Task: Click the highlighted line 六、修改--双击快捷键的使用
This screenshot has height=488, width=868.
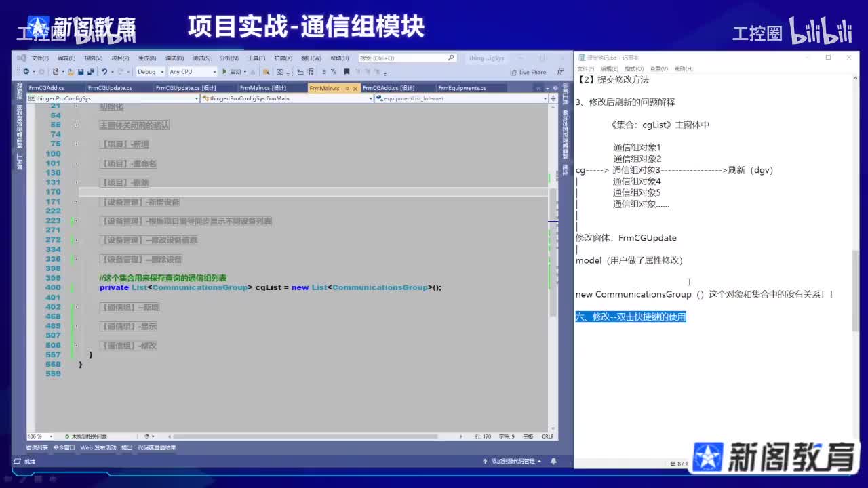Action: pos(631,317)
